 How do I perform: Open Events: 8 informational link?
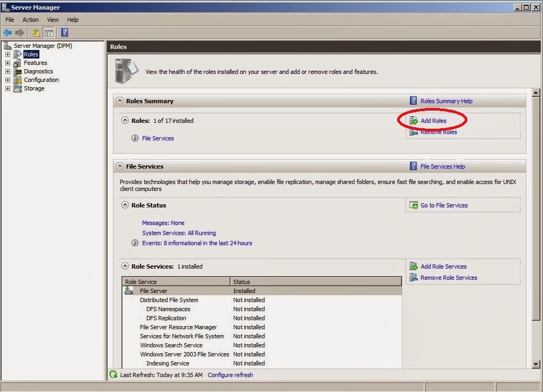pos(197,243)
